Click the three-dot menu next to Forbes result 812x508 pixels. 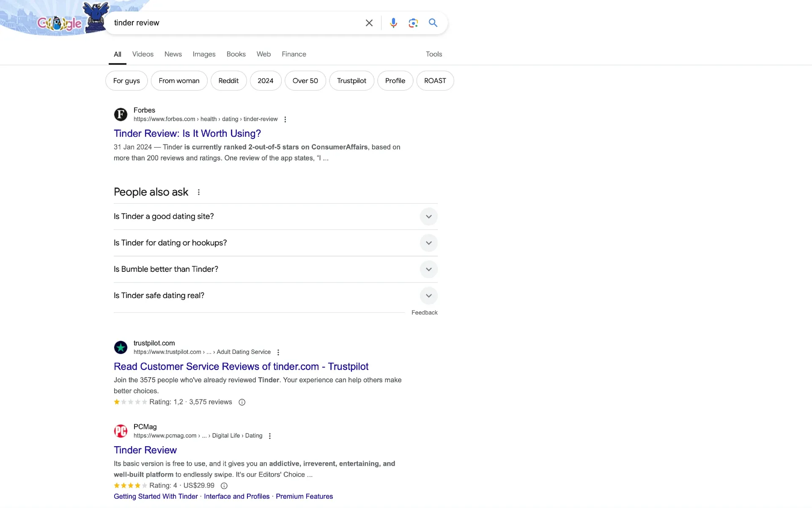[285, 119]
